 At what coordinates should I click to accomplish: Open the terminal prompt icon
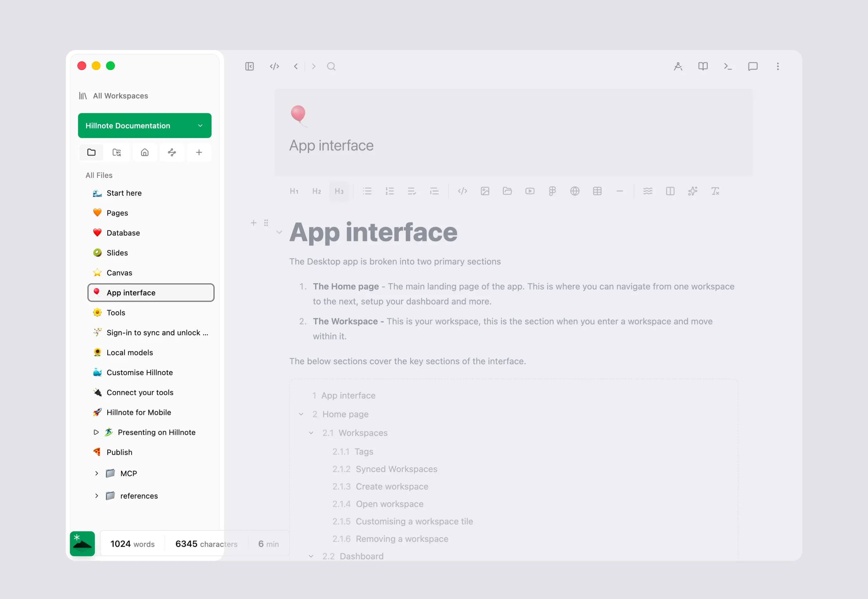[x=728, y=66]
